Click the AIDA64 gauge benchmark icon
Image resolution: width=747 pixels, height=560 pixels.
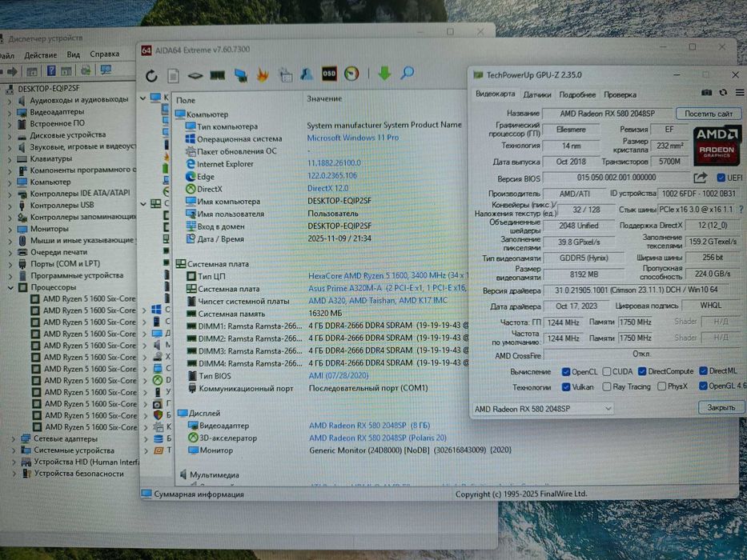coord(351,74)
